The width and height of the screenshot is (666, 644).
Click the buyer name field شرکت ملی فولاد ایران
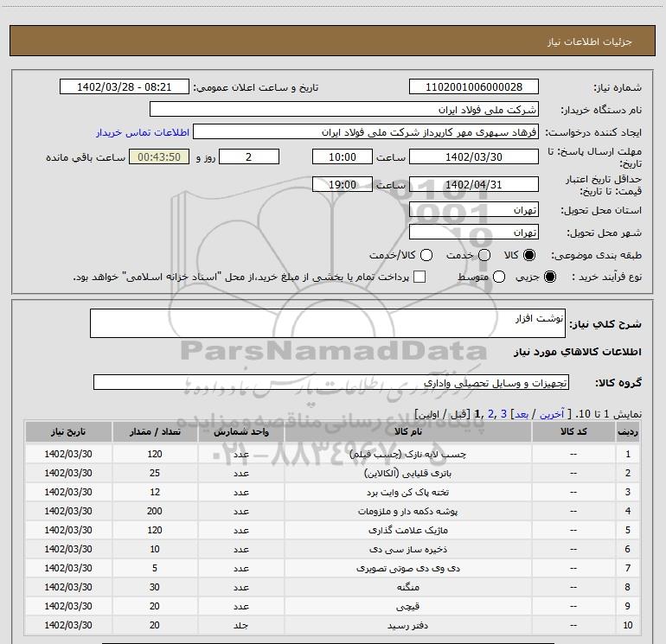click(x=344, y=109)
